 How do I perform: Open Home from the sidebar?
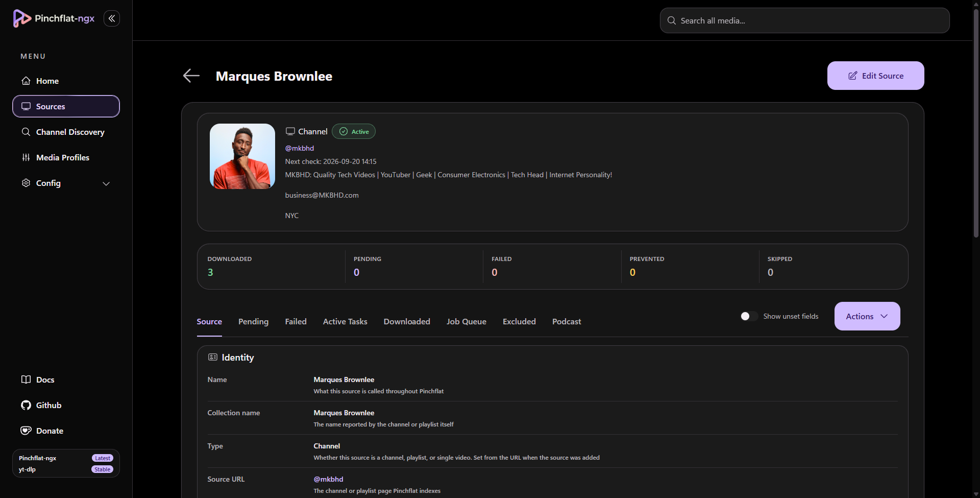point(66,81)
